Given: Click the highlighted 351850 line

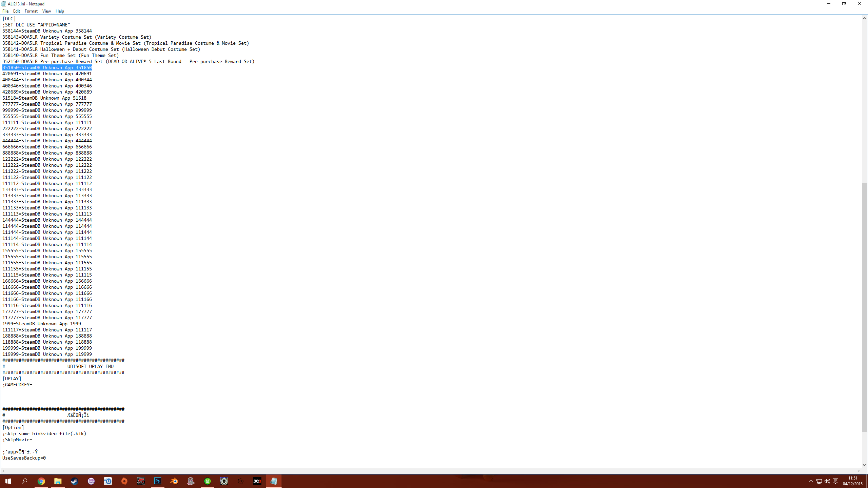Looking at the screenshot, I should click(x=47, y=67).
